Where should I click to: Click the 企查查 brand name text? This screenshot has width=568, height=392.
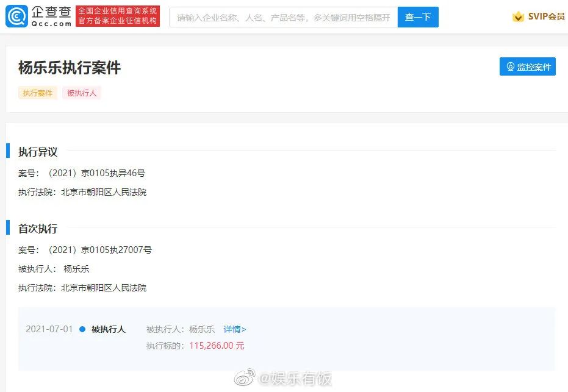51,12
